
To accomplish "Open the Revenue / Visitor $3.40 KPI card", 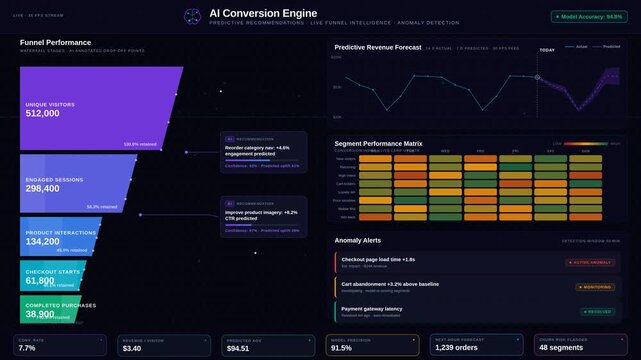I will (x=164, y=345).
